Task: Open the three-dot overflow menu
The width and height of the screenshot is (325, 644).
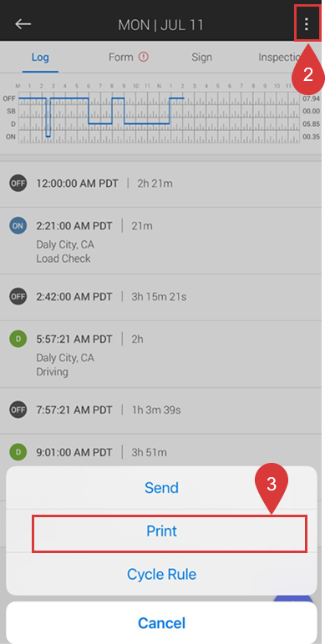Action: 307,24
